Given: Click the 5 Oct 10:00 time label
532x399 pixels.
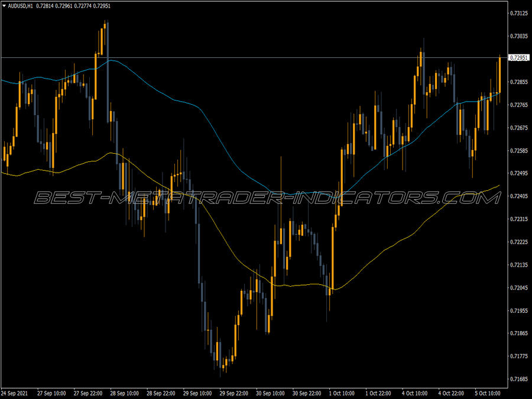Looking at the screenshot, I should tap(488, 394).
